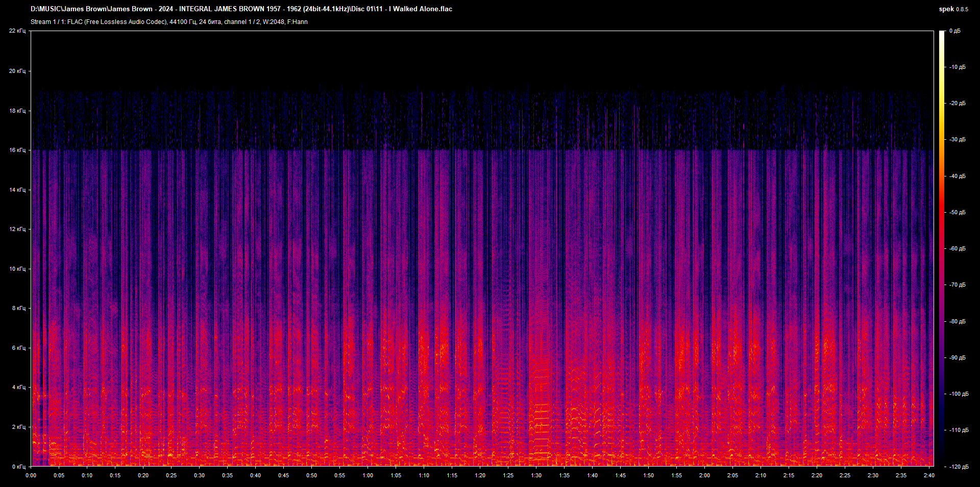Image resolution: width=980 pixels, height=487 pixels.
Task: Click the 22 кГц top frequency label
Action: click(17, 31)
